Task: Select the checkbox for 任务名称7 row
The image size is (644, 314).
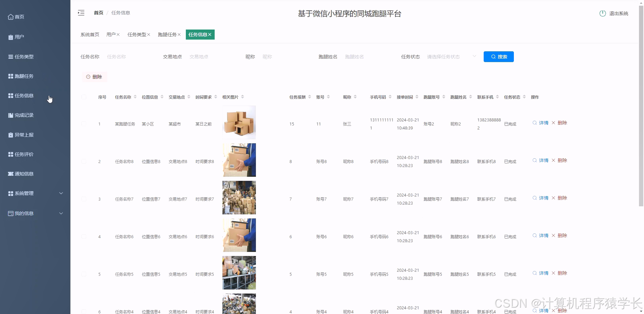Action: [x=84, y=199]
